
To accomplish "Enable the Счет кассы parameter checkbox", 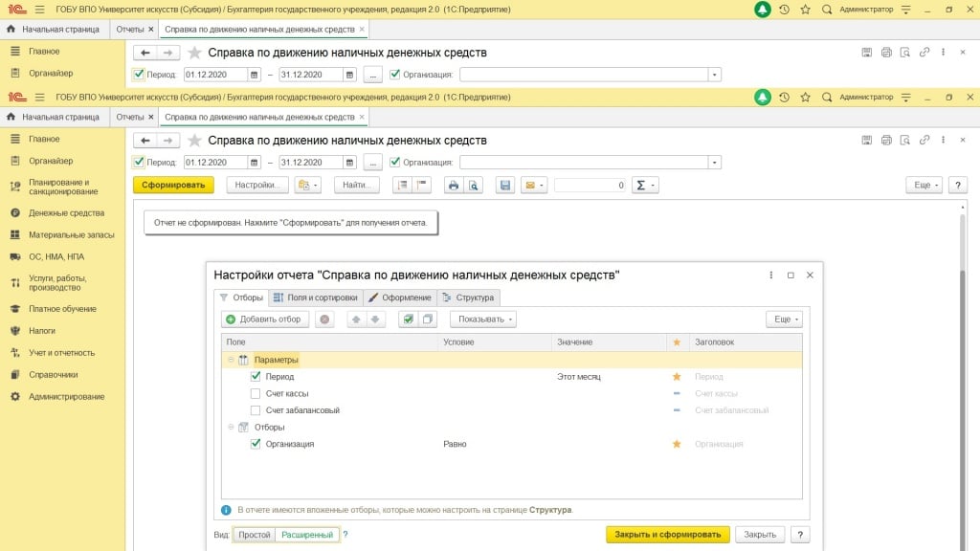I will (x=256, y=393).
